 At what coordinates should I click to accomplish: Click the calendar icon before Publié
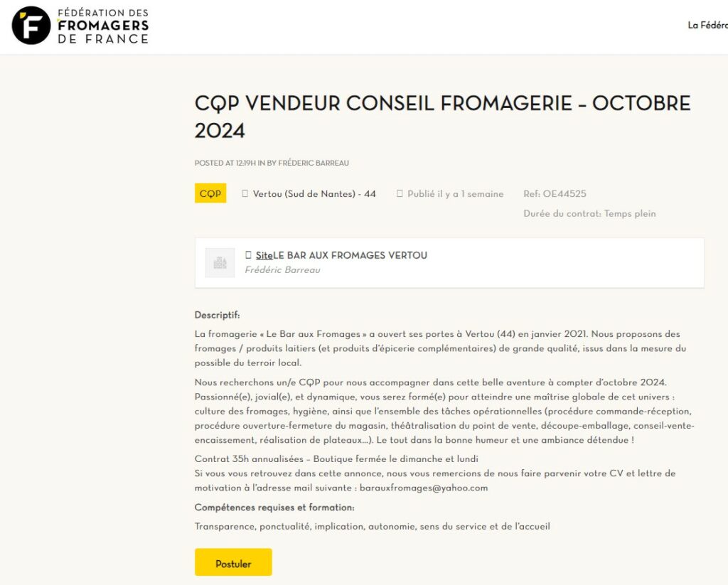point(400,193)
